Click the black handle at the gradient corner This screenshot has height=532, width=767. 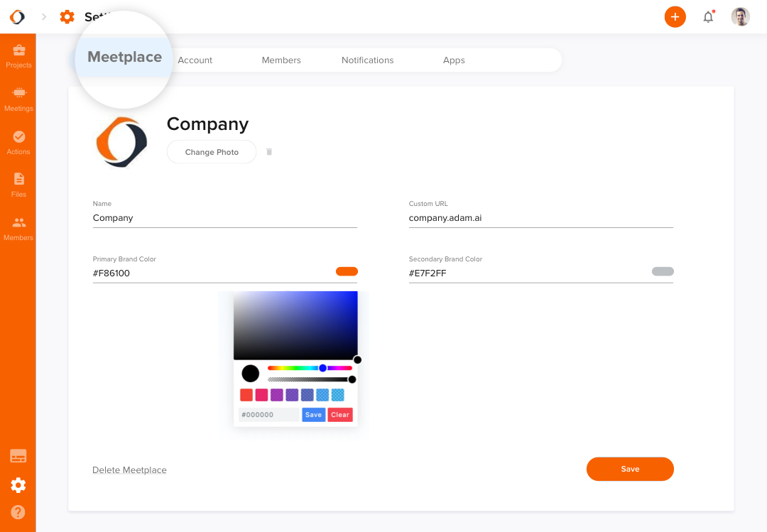357,359
